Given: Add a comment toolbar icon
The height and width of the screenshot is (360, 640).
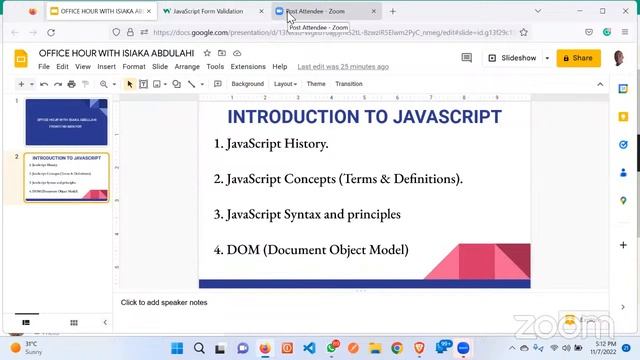Looking at the screenshot, I should (218, 84).
